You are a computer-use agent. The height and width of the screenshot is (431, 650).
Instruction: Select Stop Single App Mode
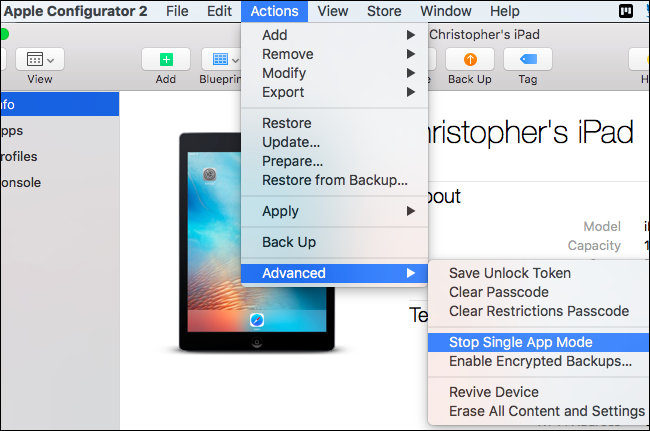539,342
